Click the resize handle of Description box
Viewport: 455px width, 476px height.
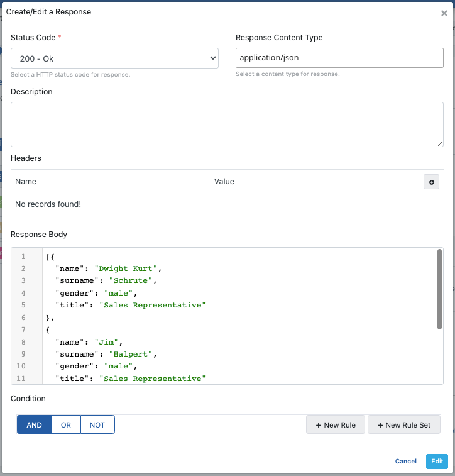[x=440, y=143]
